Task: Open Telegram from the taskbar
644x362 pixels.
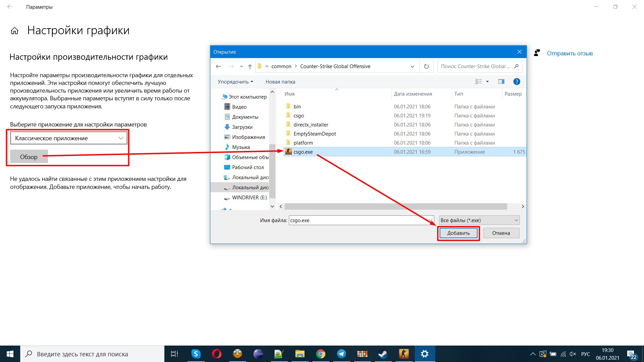Action: click(341, 354)
